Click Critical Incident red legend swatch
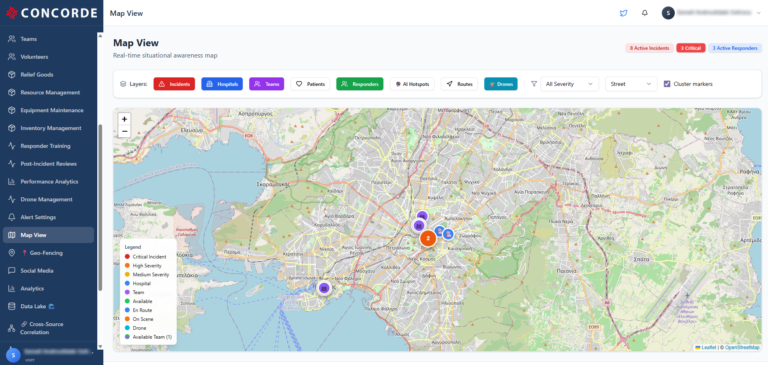The image size is (768, 365). point(127,257)
